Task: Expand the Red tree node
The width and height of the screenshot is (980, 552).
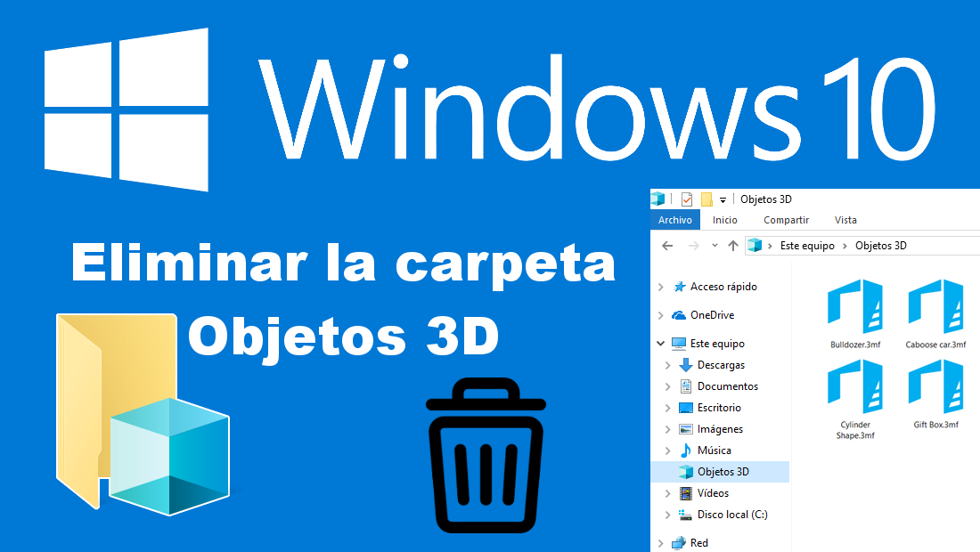Action: 661,543
